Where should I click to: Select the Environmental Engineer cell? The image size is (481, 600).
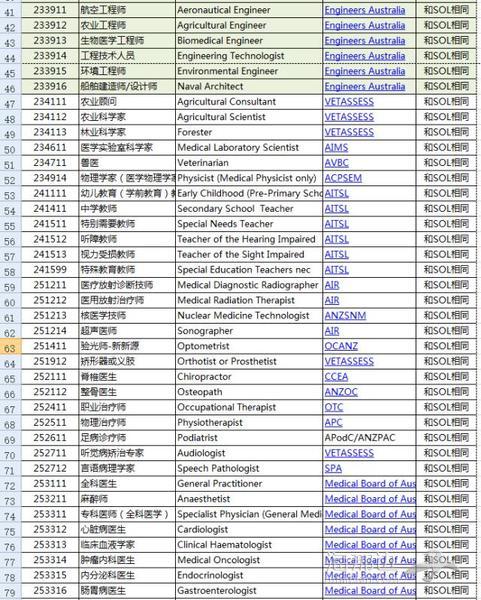[x=249, y=71]
